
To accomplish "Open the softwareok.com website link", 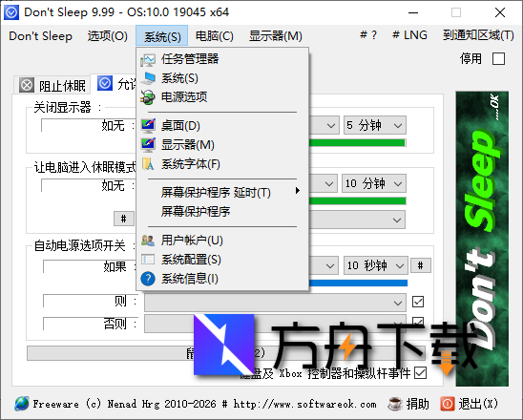I will (x=304, y=404).
